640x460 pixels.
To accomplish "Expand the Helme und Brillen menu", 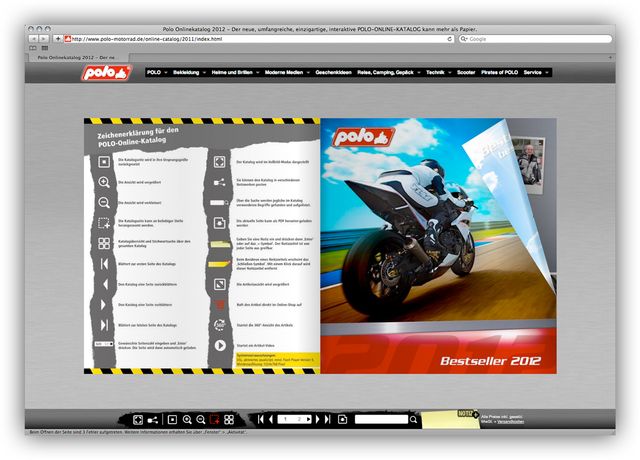I will [232, 72].
